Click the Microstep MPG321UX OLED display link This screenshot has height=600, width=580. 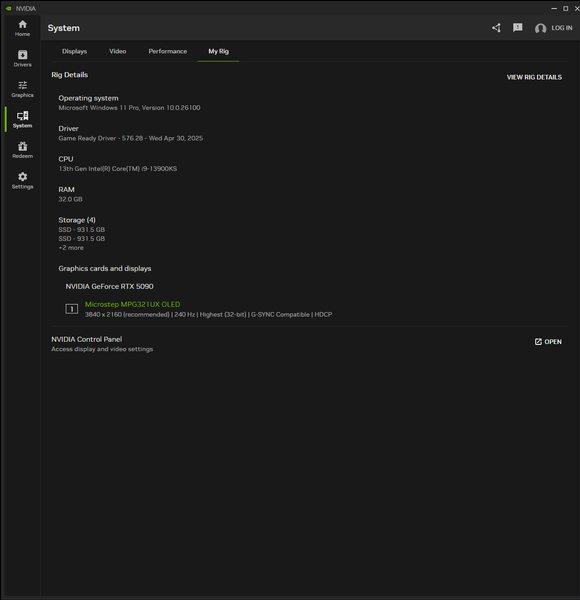(x=132, y=305)
